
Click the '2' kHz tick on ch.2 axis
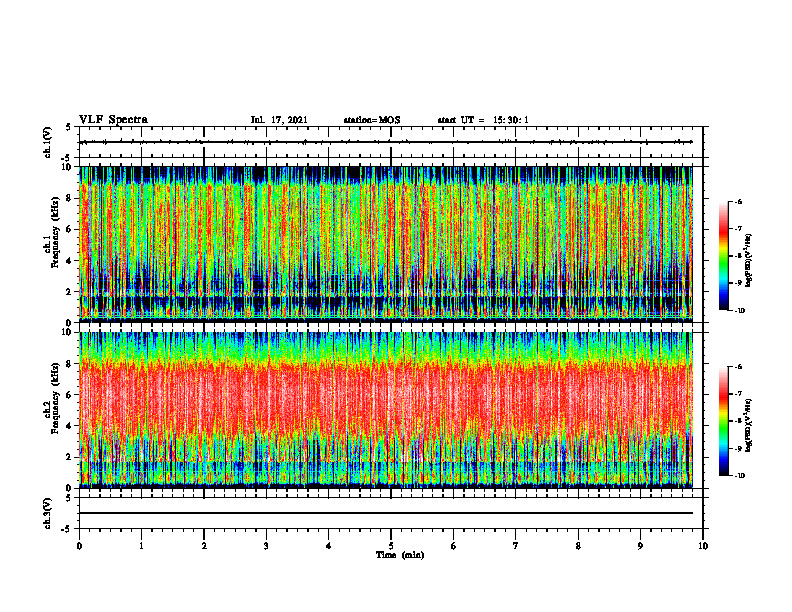pos(70,457)
